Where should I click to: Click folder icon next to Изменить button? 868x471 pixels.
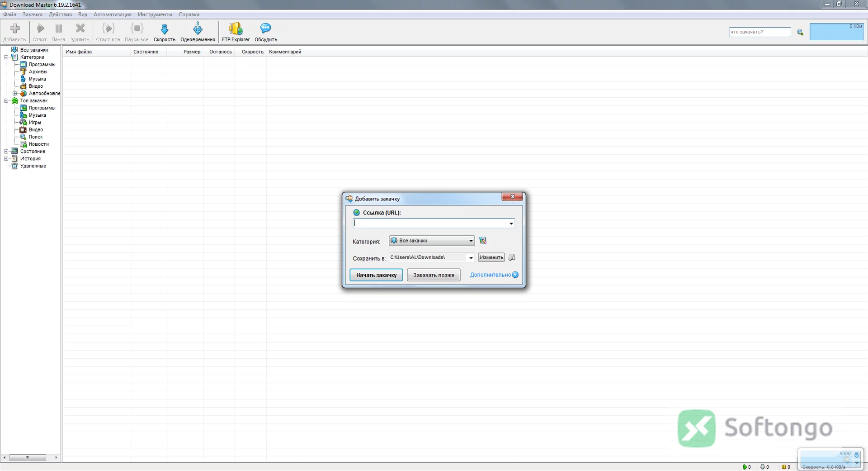pyautogui.click(x=512, y=257)
